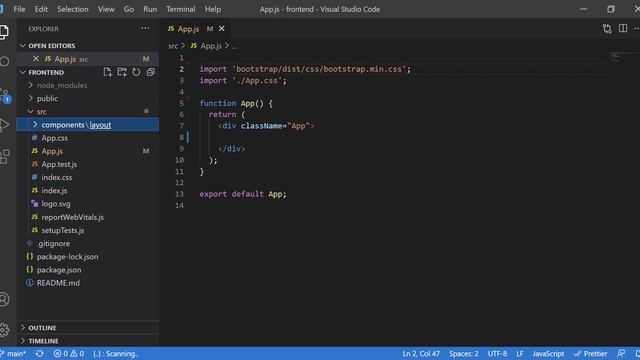The width and height of the screenshot is (640, 360).
Task: Open the Explorer activity bar icon
Action: [4, 32]
